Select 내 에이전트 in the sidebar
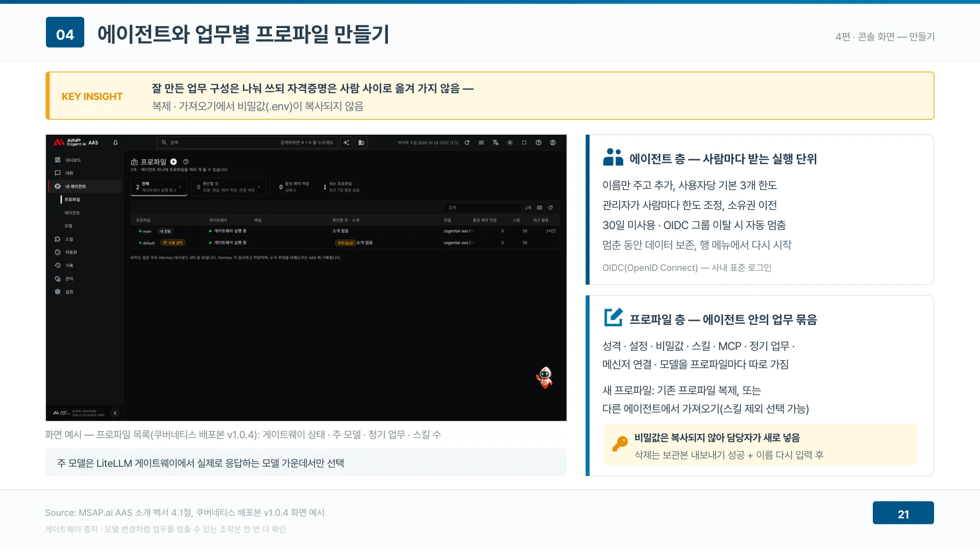 [x=85, y=186]
